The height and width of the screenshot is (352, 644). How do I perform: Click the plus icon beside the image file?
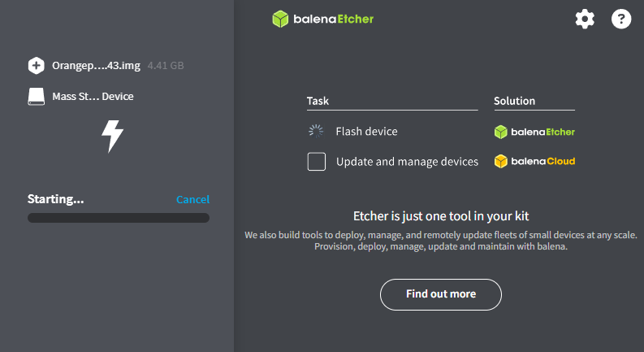[36, 65]
